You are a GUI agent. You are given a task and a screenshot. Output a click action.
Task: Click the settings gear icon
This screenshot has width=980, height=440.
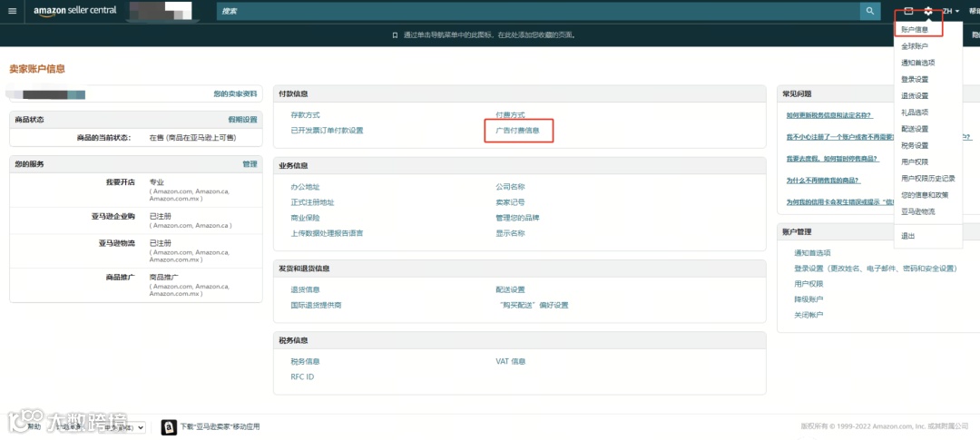928,11
